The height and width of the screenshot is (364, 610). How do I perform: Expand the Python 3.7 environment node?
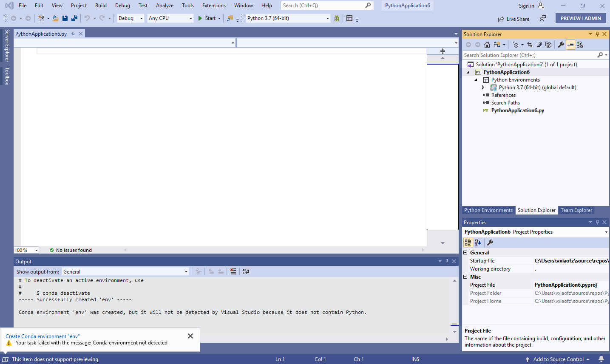pyautogui.click(x=483, y=87)
